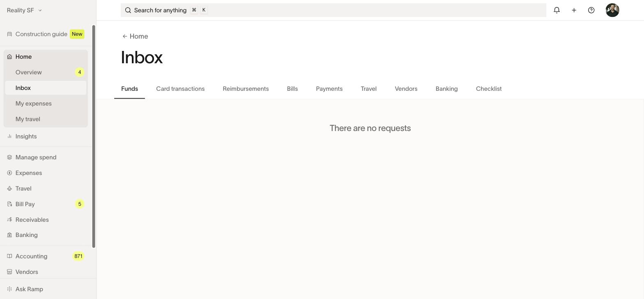Click the Construction guide label
Image resolution: width=644 pixels, height=299 pixels.
point(41,34)
